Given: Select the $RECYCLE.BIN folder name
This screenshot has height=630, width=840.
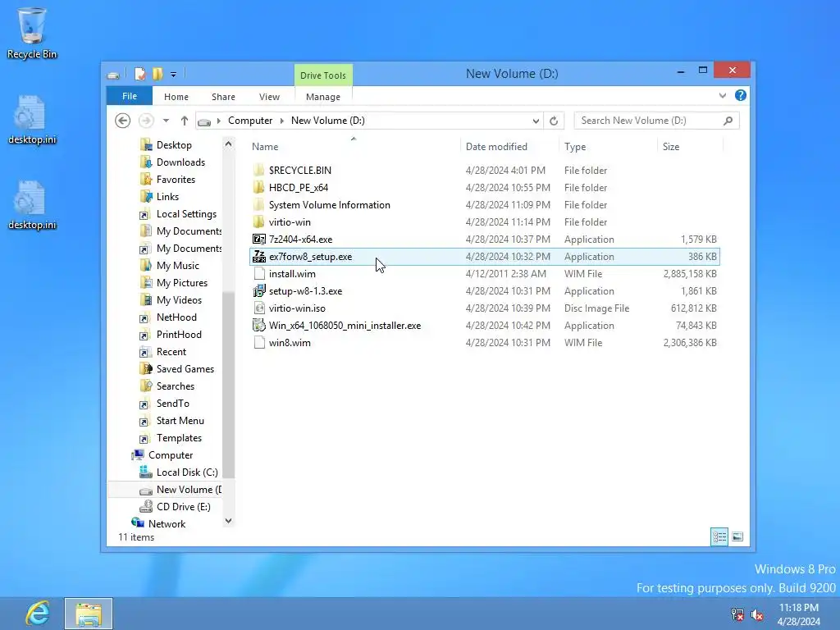Looking at the screenshot, I should pyautogui.click(x=300, y=171).
